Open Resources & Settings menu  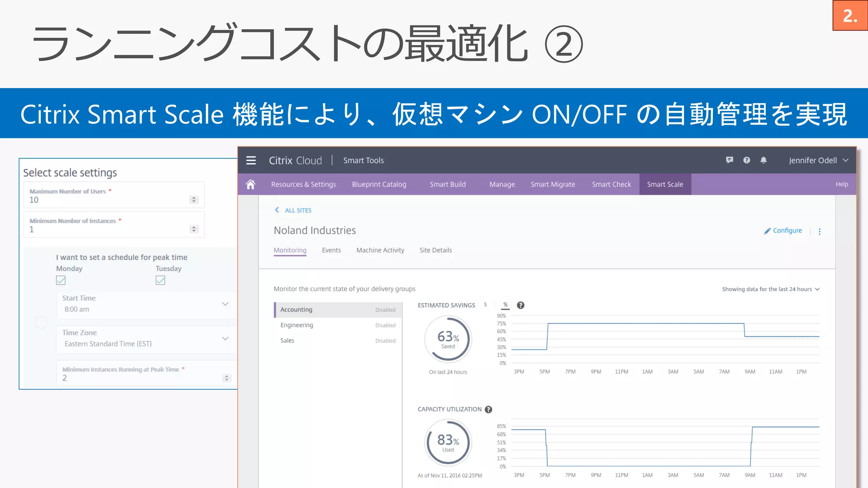pyautogui.click(x=303, y=184)
